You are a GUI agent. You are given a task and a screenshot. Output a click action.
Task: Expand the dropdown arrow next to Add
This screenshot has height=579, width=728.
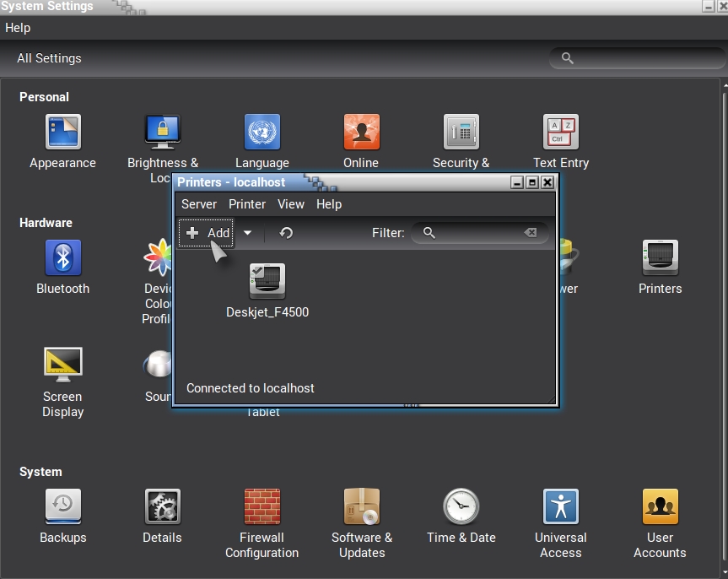[247, 233]
